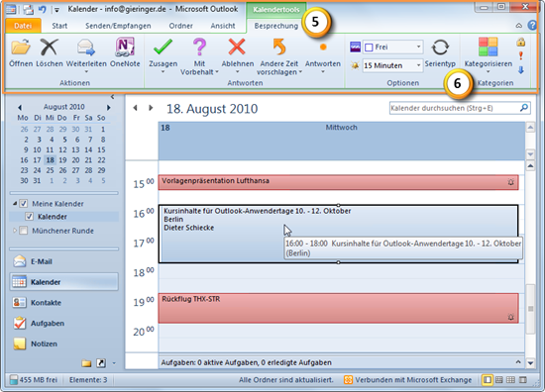Set high importance with red exclamation mark

coord(520,55)
